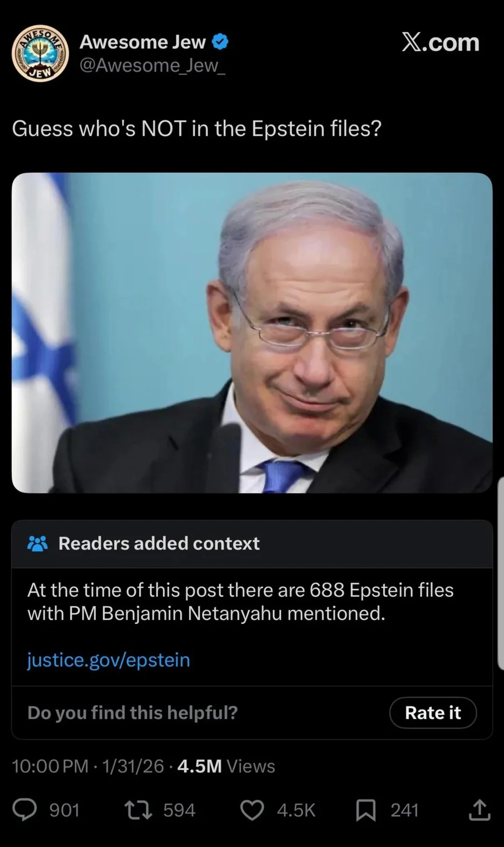Click the Readers added context header
This screenshot has width=504, height=847.
159,543
